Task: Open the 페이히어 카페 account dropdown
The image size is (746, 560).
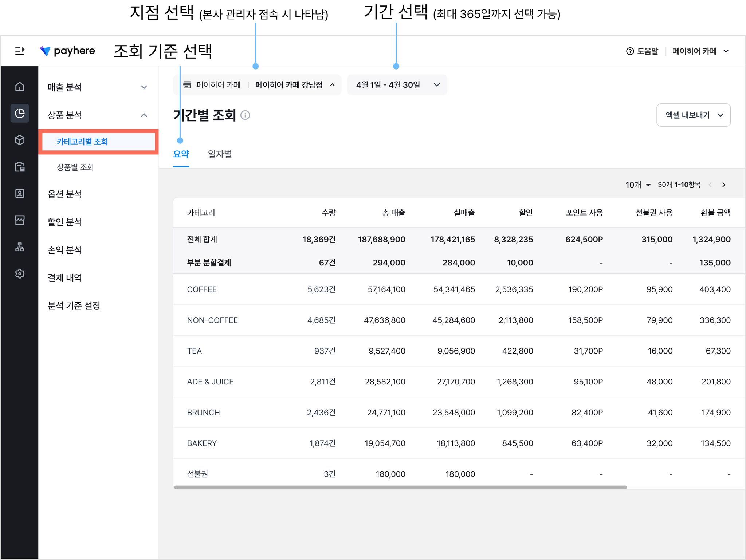Action: tap(700, 51)
